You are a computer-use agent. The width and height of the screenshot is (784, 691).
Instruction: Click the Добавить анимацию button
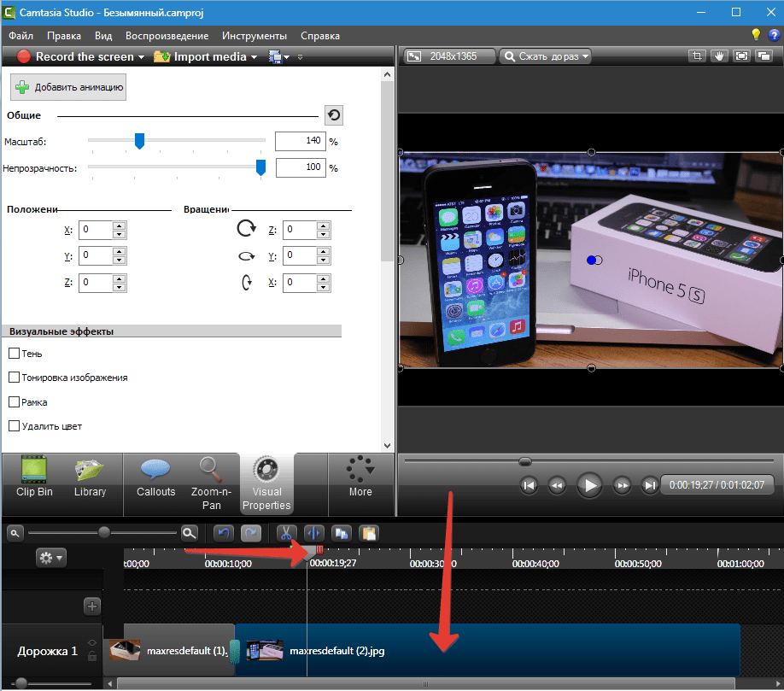pos(68,87)
